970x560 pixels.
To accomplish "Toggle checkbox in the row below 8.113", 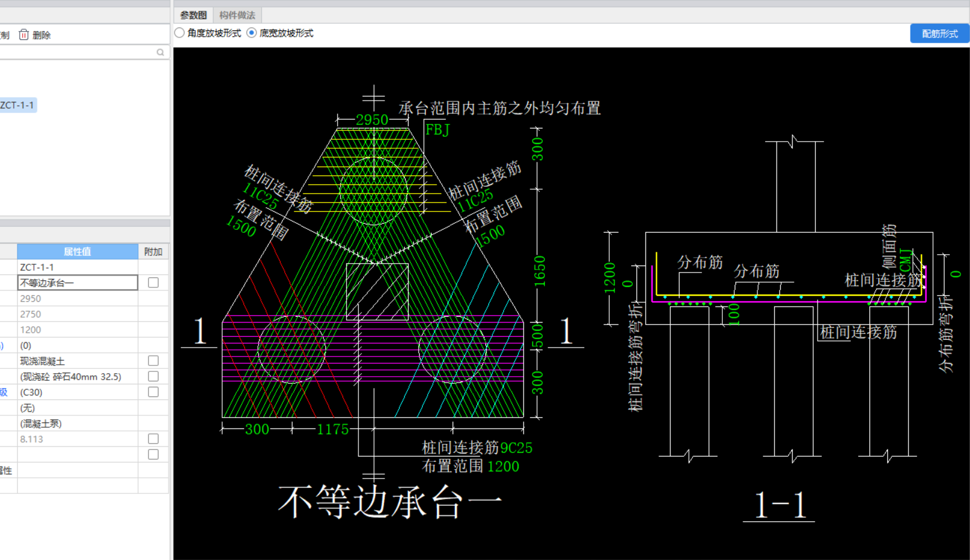I will [x=153, y=455].
